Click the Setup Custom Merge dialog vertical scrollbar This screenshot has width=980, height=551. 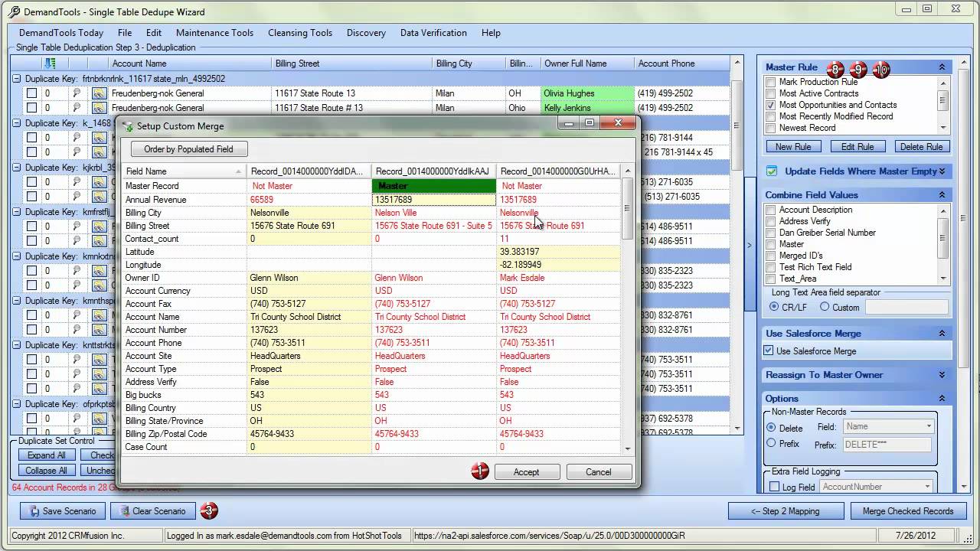tap(628, 309)
